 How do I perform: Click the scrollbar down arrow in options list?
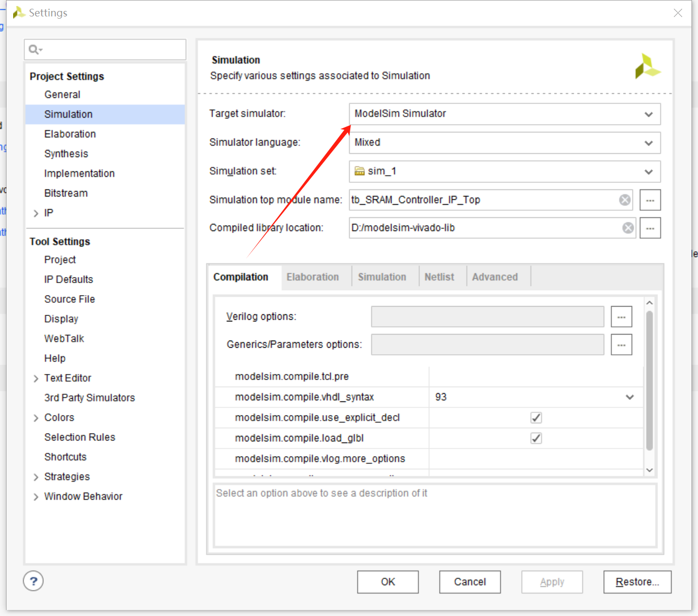pos(649,470)
